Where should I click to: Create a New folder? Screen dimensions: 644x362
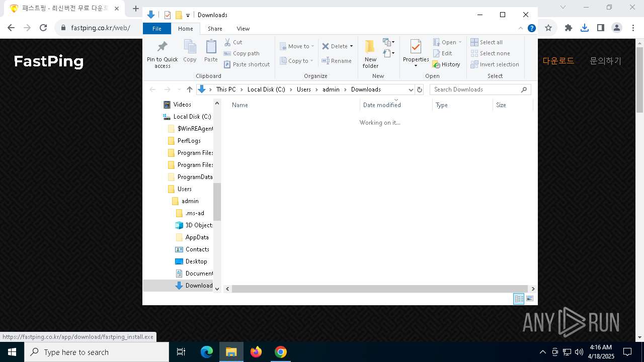[370, 54]
